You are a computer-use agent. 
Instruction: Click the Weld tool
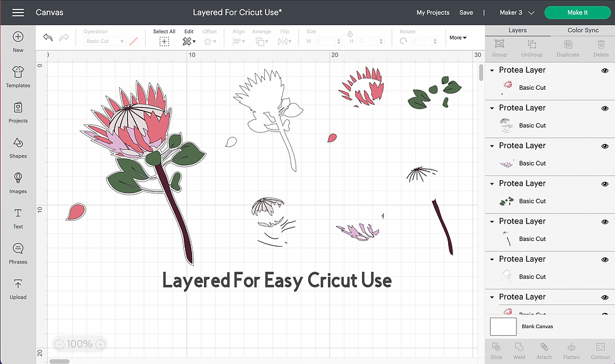(519, 351)
